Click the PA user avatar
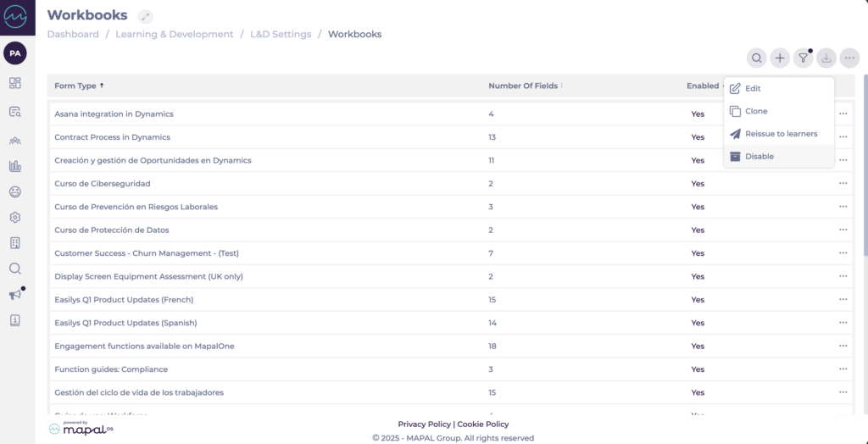This screenshot has height=444, width=868. click(15, 53)
